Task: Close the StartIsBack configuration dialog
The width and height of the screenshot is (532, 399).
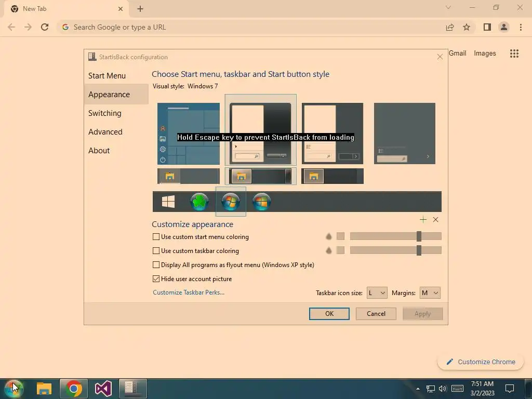Action: point(440,57)
